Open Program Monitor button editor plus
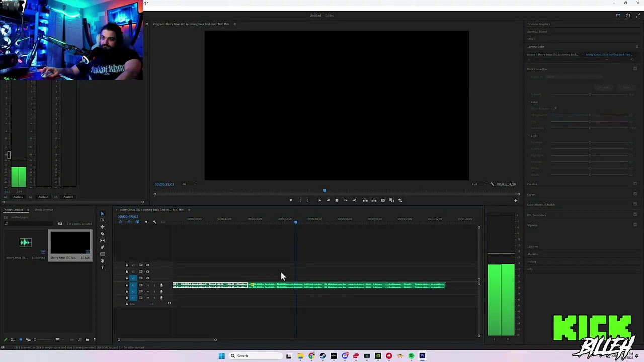This screenshot has width=644, height=362. (x=515, y=201)
